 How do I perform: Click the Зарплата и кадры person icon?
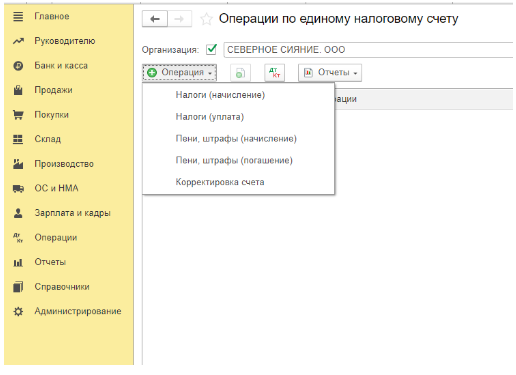18,213
